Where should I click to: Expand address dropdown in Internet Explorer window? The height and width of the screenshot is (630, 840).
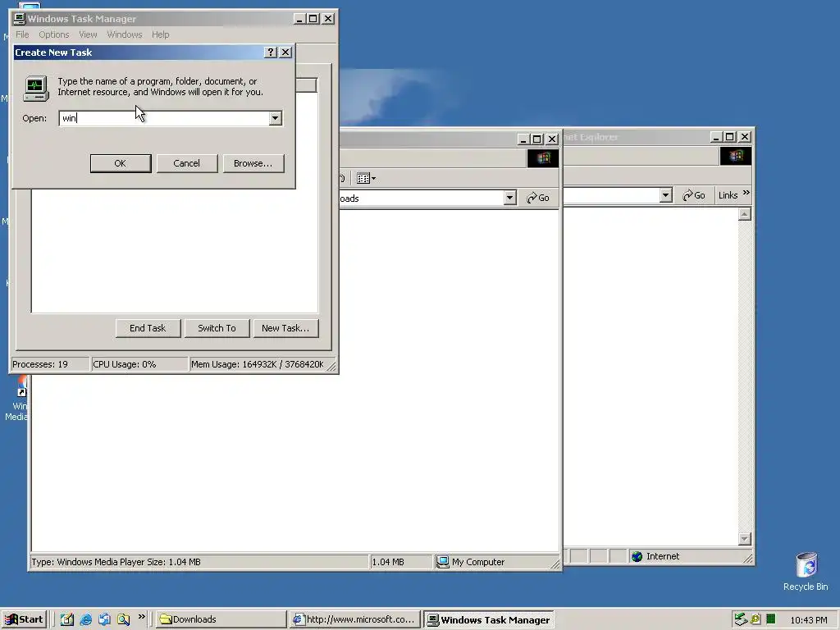(x=665, y=195)
